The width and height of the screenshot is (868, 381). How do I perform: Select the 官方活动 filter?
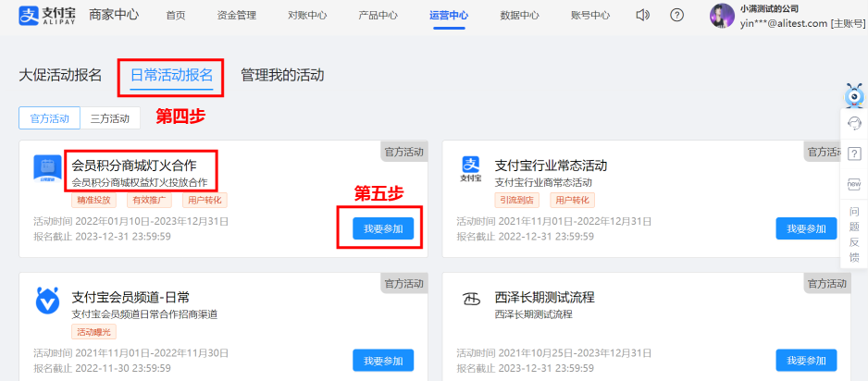pos(50,117)
